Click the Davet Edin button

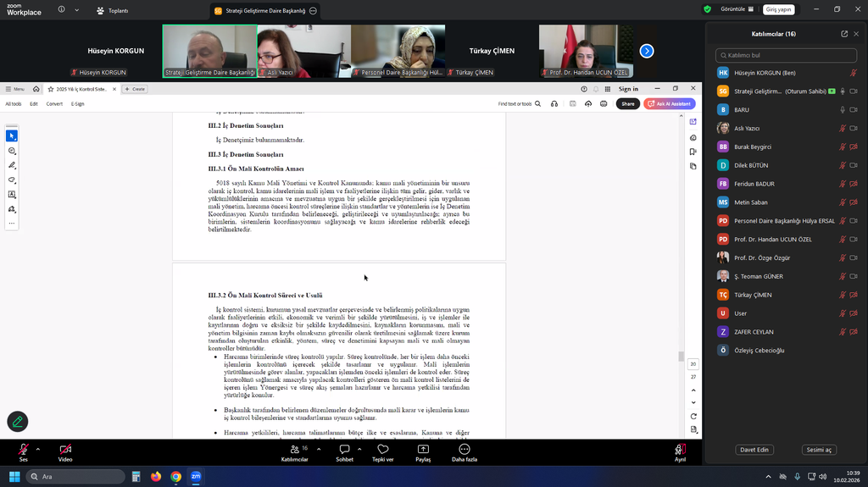[x=753, y=450]
